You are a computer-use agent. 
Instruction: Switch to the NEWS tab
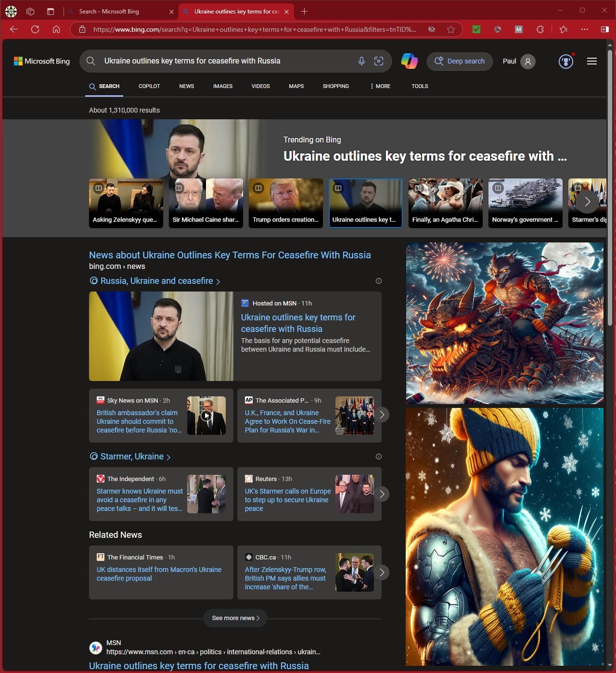click(187, 86)
